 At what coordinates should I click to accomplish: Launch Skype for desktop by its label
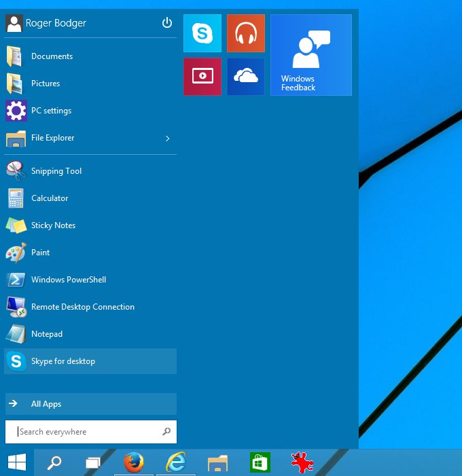pos(63,361)
